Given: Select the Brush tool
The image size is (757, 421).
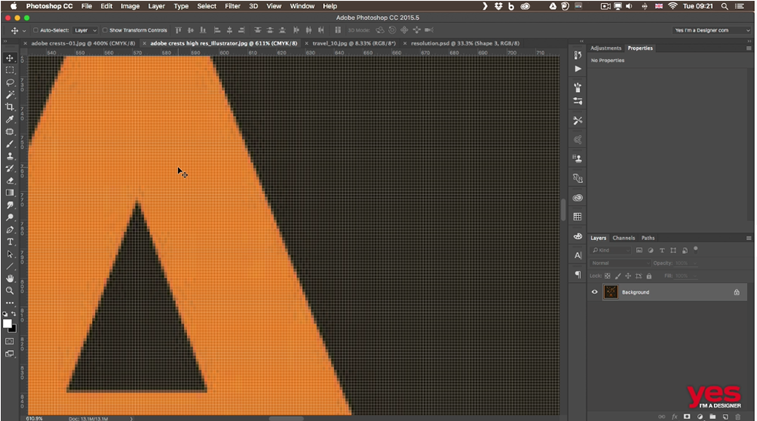Looking at the screenshot, I should (x=10, y=144).
